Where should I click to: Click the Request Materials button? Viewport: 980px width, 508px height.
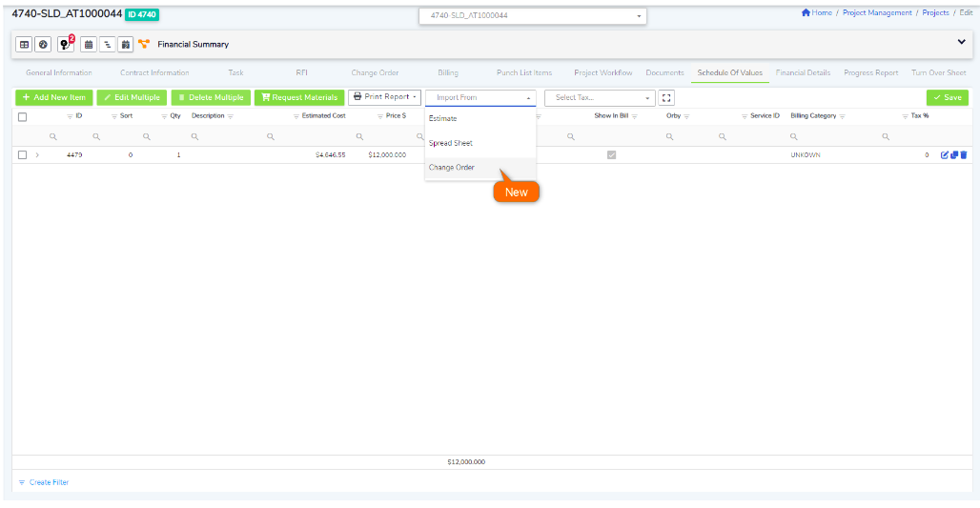[x=299, y=97]
